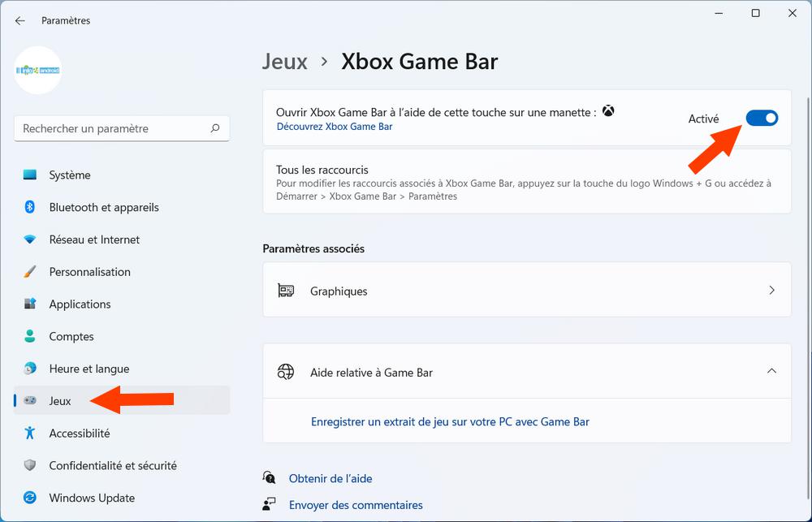The image size is (812, 522).
Task: Turn off the Xbox Game Bar toggle
Action: tap(762, 118)
